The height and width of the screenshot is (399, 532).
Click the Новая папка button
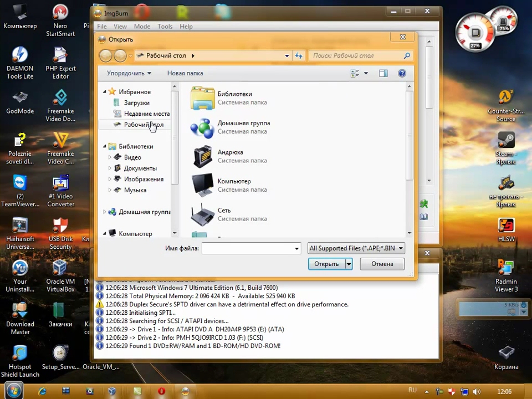pos(185,73)
